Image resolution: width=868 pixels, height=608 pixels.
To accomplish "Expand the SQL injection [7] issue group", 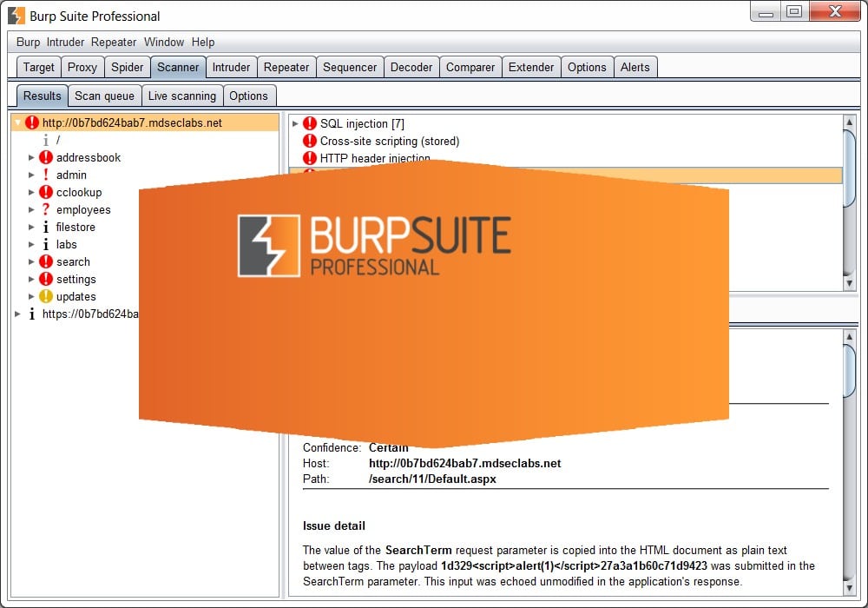I will click(296, 123).
